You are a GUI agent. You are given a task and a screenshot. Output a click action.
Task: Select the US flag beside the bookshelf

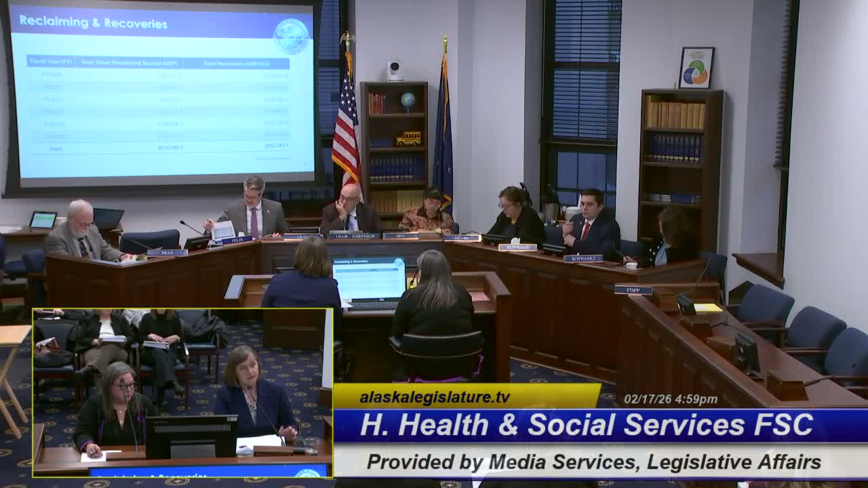coord(344,129)
